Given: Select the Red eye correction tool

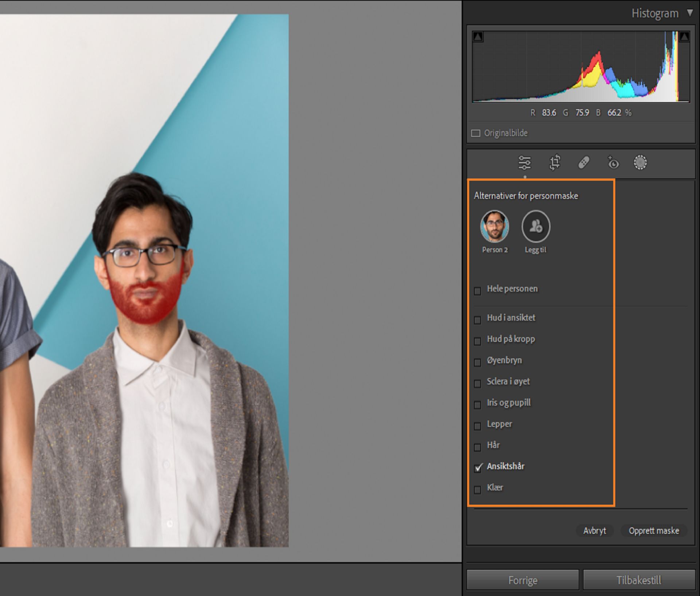Looking at the screenshot, I should [x=612, y=162].
